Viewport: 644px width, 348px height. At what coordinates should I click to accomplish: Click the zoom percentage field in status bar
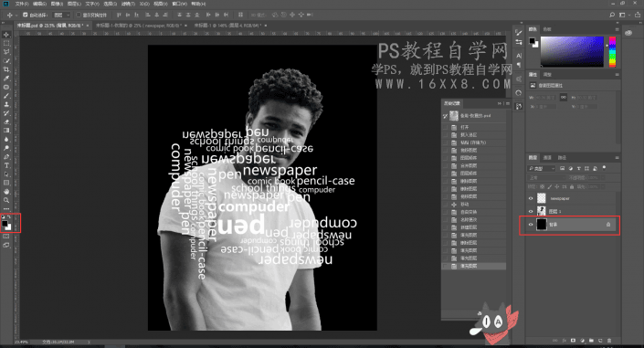tap(22, 342)
